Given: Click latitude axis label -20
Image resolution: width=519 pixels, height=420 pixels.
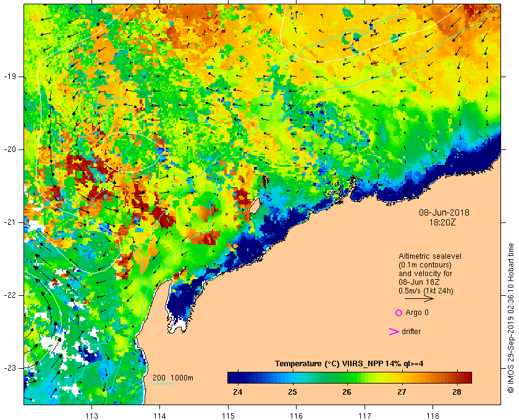Looking at the screenshot, I should click(10, 149).
